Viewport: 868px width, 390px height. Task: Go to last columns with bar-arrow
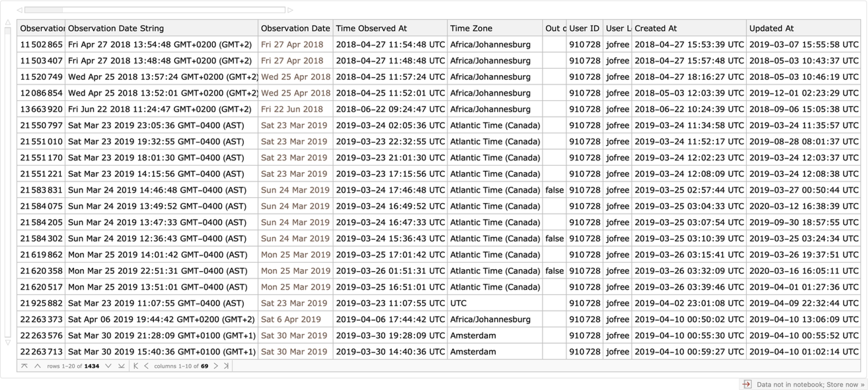(x=227, y=366)
